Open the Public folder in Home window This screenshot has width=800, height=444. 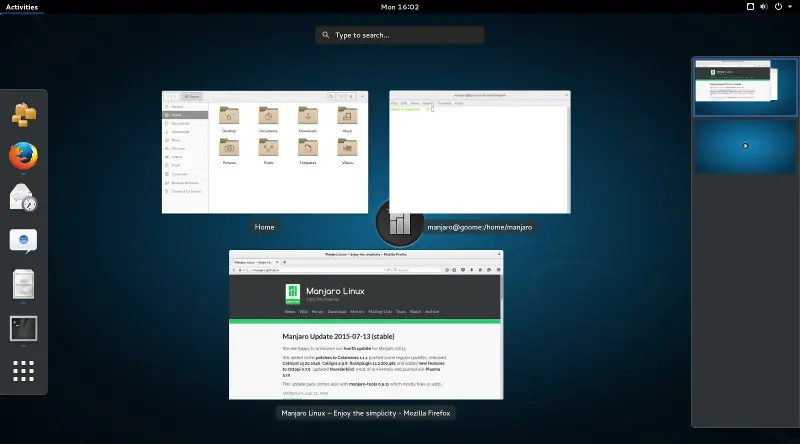click(268, 151)
